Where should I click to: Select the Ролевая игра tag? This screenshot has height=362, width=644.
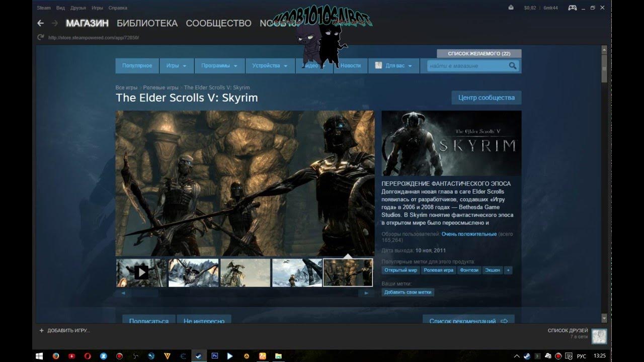click(x=438, y=270)
